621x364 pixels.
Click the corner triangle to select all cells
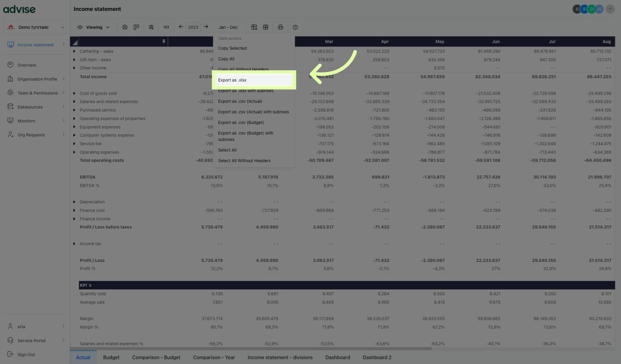[75, 42]
